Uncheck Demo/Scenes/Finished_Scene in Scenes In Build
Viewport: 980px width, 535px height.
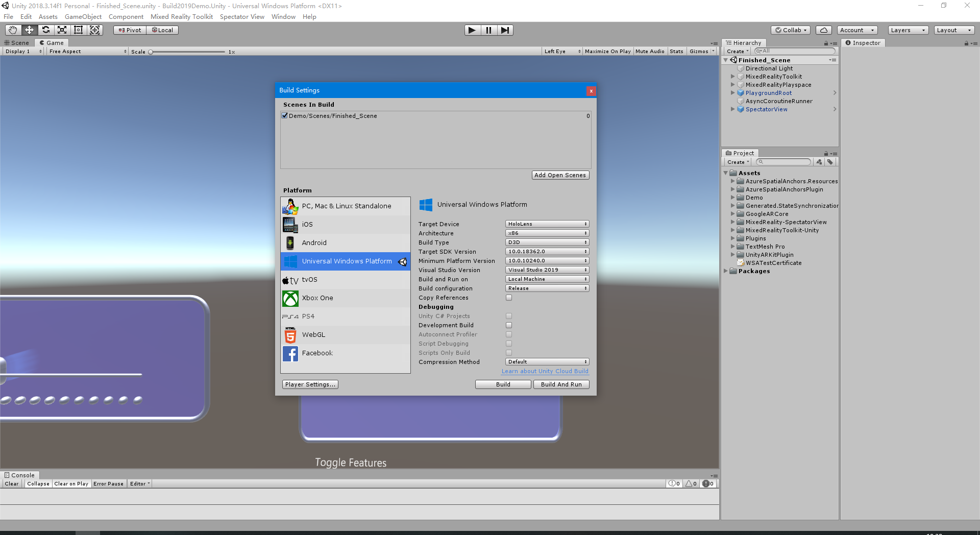(x=285, y=115)
